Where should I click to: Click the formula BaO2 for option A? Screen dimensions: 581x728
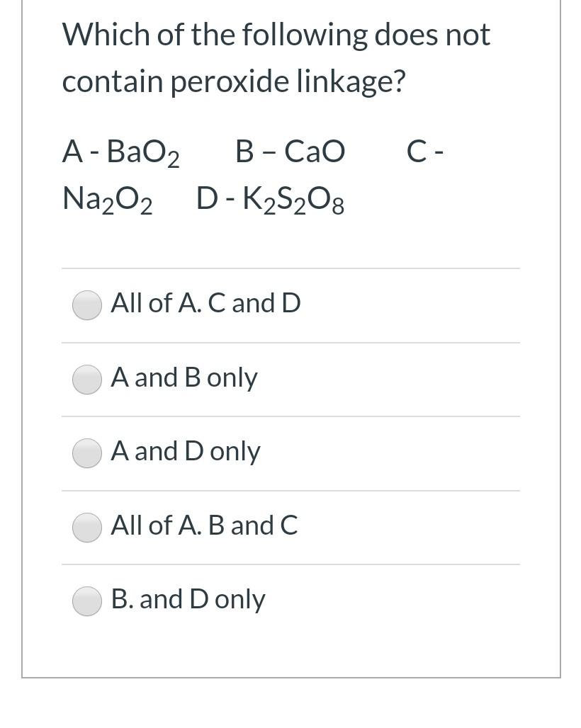pyautogui.click(x=144, y=151)
